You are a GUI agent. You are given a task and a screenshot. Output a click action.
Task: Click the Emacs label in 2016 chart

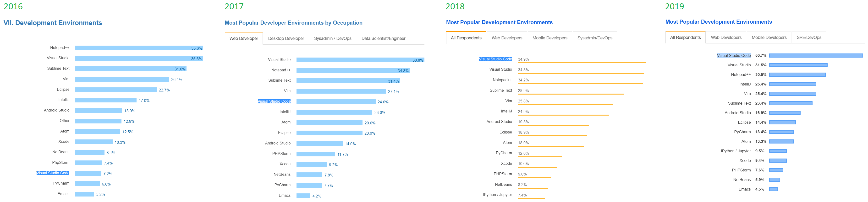click(x=63, y=194)
